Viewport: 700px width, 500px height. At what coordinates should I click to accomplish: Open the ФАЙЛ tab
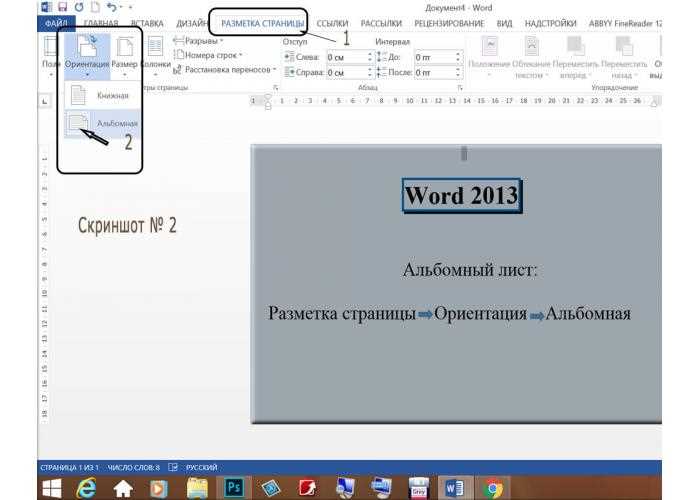click(56, 23)
